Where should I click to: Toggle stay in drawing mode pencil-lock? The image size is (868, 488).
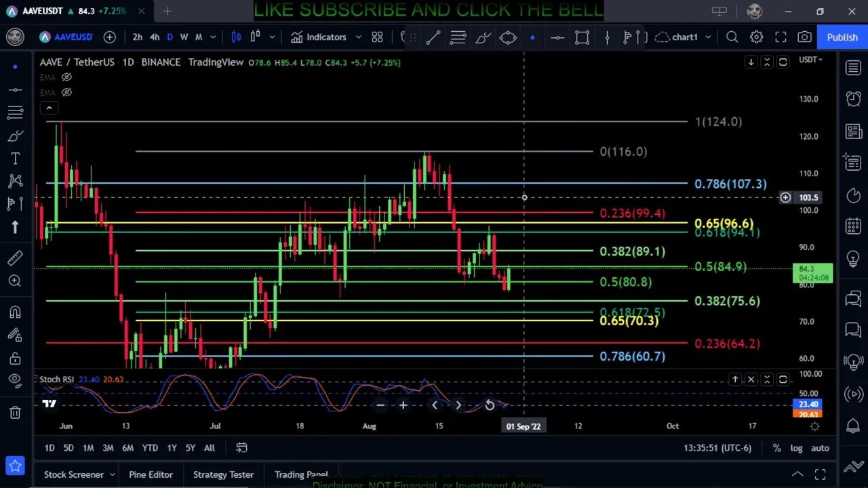15,335
